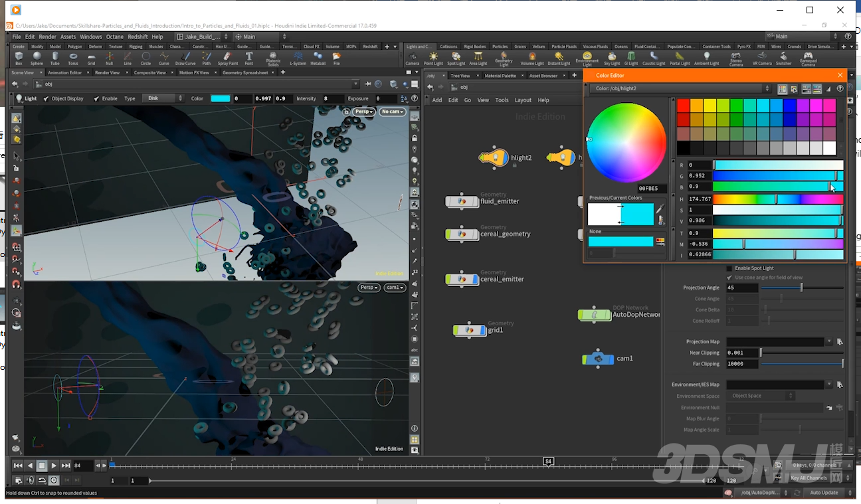Select the Font shelf tool
This screenshot has height=504, width=861.
click(249, 58)
